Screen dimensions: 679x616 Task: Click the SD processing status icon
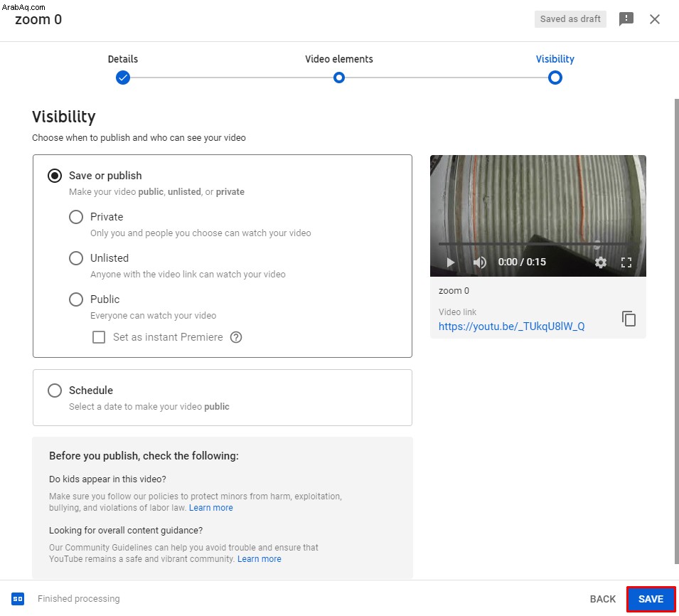18,599
